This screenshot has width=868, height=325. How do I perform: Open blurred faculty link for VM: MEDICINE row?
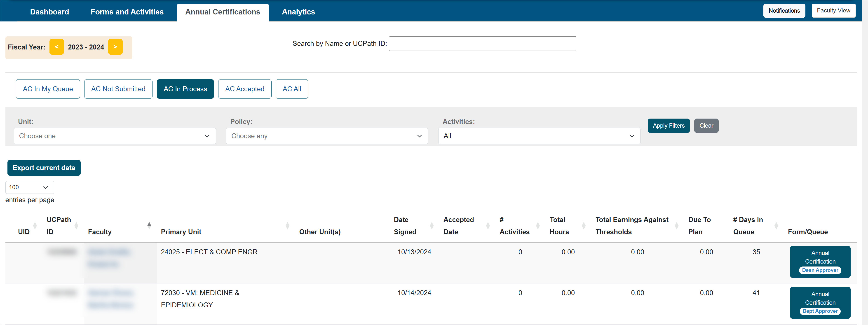coord(110,299)
